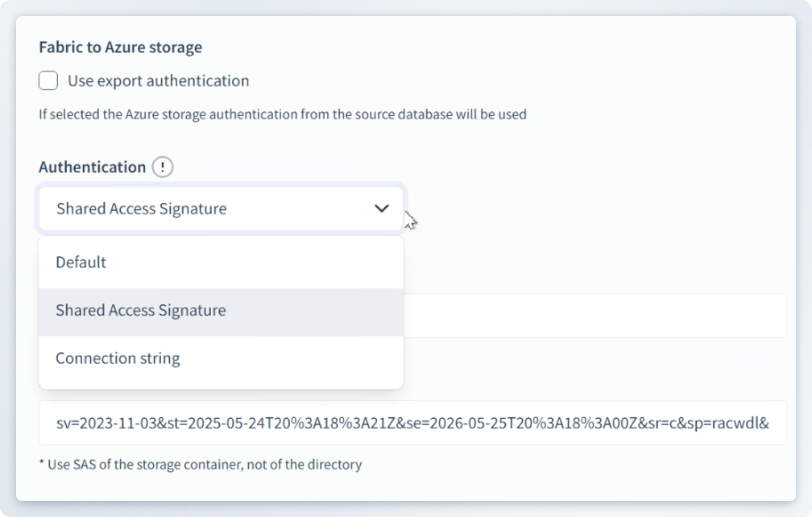Click the input field partly hidden behind dropdown

pyautogui.click(x=594, y=316)
